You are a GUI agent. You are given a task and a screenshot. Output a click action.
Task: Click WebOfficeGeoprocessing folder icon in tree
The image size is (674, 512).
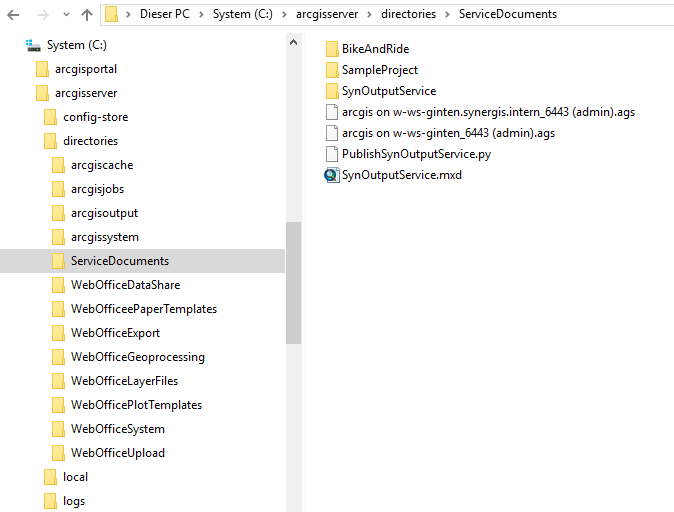pyautogui.click(x=58, y=357)
